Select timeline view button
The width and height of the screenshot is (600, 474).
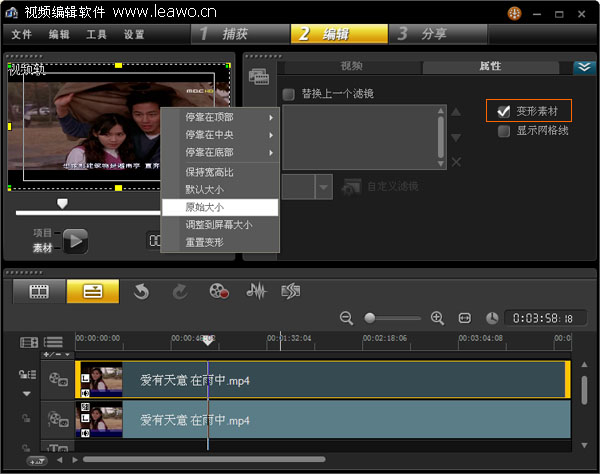click(x=92, y=291)
